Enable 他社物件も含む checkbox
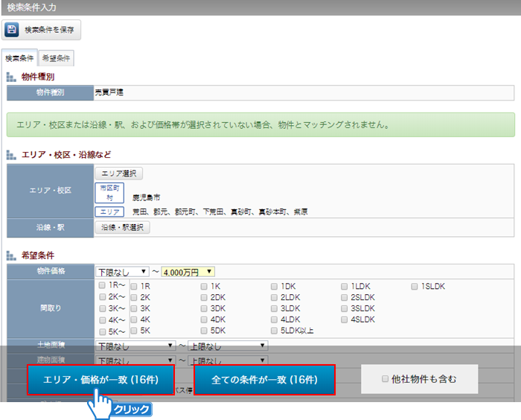The height and width of the screenshot is (420, 521). coord(385,379)
